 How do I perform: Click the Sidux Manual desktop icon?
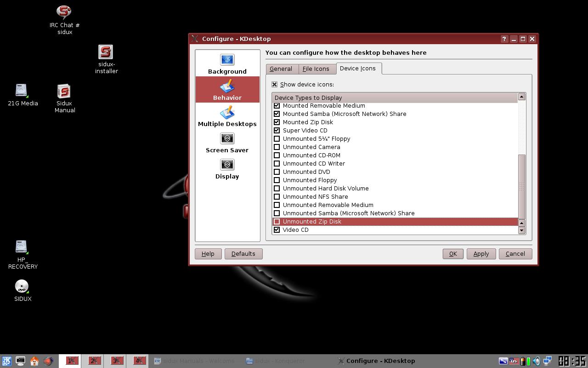[x=64, y=98]
